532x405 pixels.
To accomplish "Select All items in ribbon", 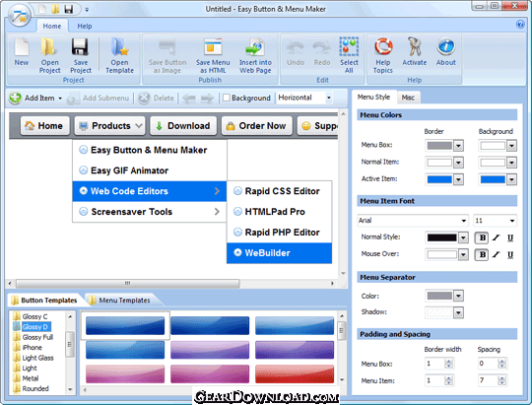I will click(x=349, y=55).
